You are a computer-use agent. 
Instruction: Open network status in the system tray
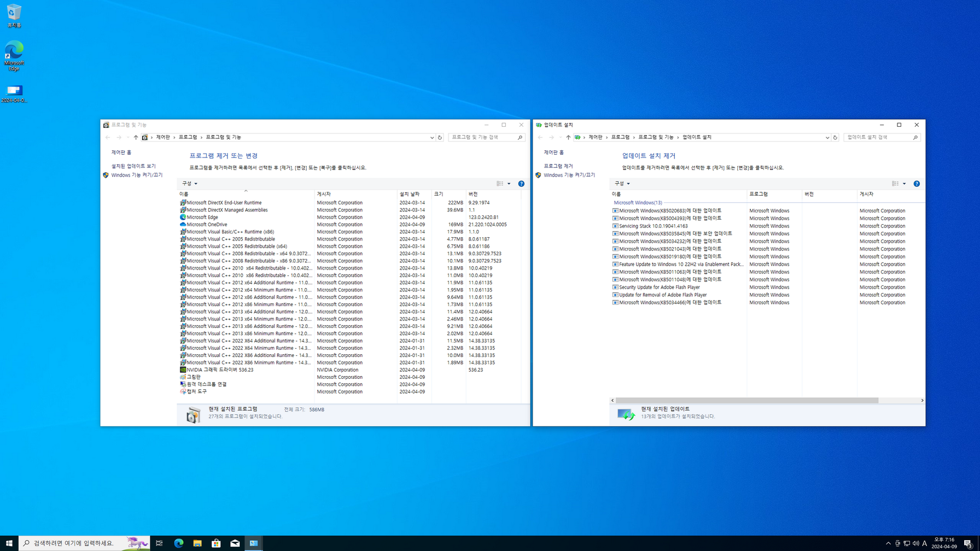tap(907, 543)
